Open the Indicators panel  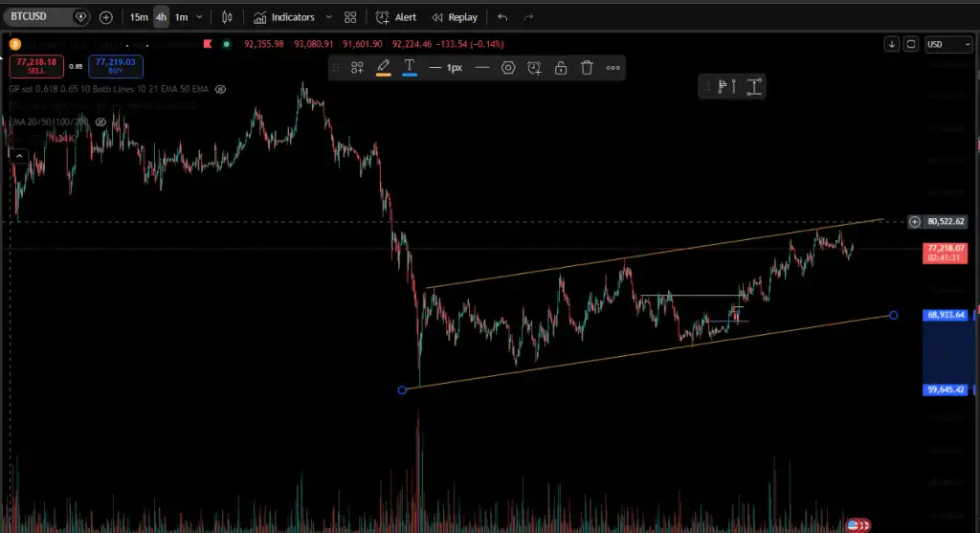point(283,17)
